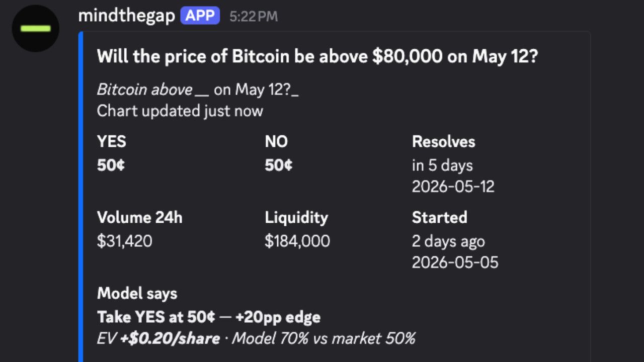Click the blue embed accent bar
644x362 pixels.
click(x=80, y=197)
